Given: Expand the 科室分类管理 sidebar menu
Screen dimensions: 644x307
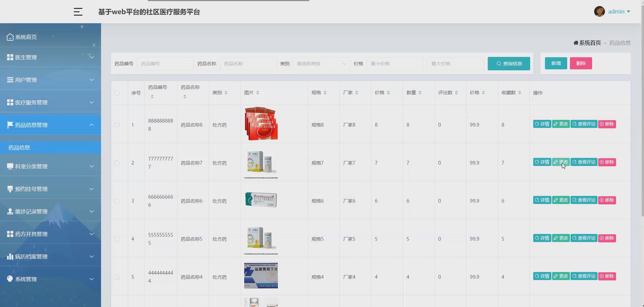Looking at the screenshot, I should point(51,166).
